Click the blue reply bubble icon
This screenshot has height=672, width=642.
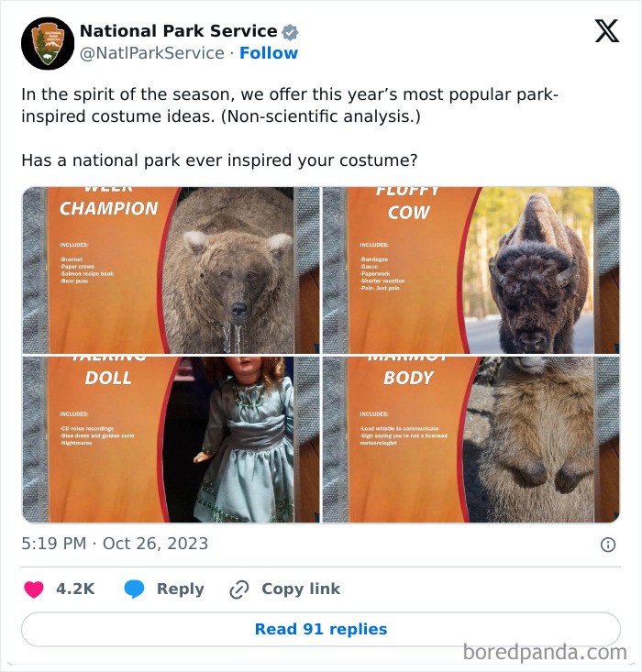[134, 589]
